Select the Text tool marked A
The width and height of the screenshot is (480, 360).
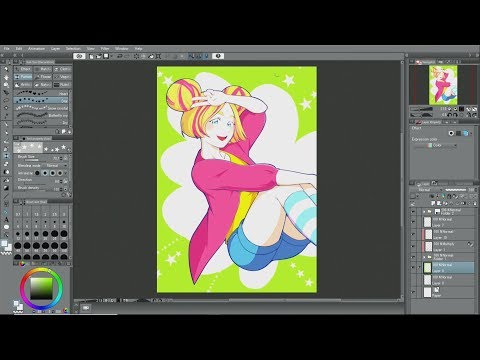coord(6,219)
